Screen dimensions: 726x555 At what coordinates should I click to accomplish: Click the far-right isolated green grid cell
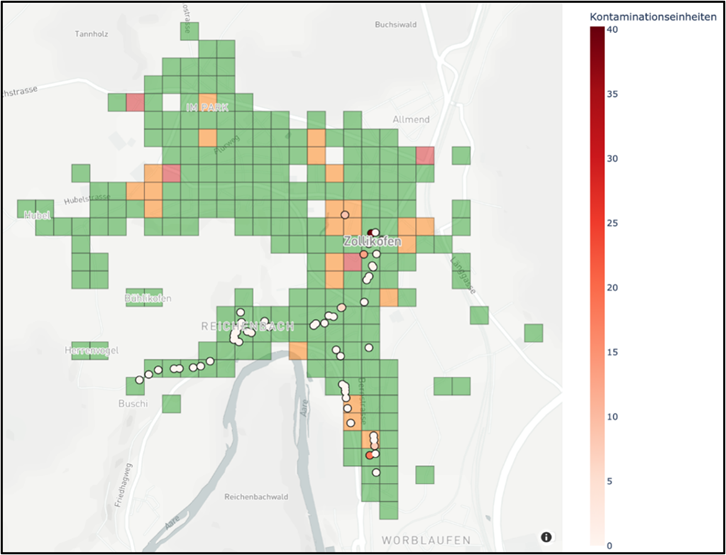(533, 333)
